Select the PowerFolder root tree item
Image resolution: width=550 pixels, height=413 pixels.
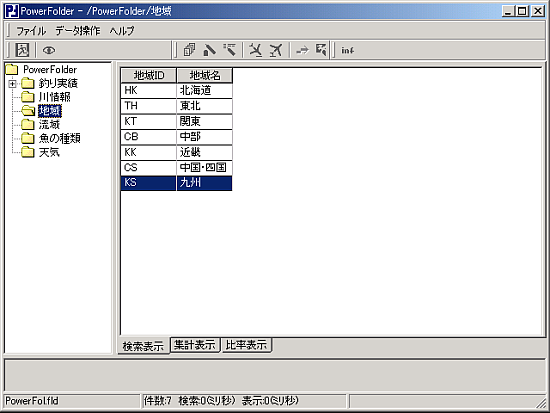click(50, 69)
